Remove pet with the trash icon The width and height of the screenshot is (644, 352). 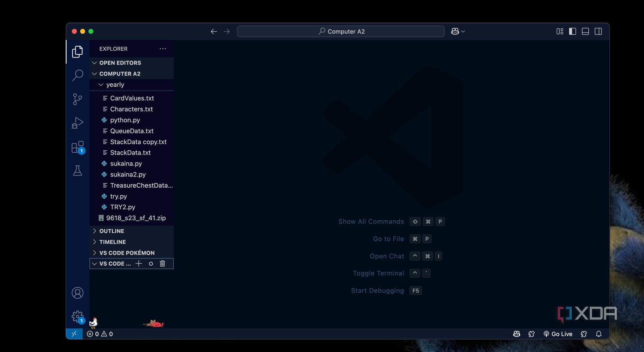pyautogui.click(x=162, y=264)
